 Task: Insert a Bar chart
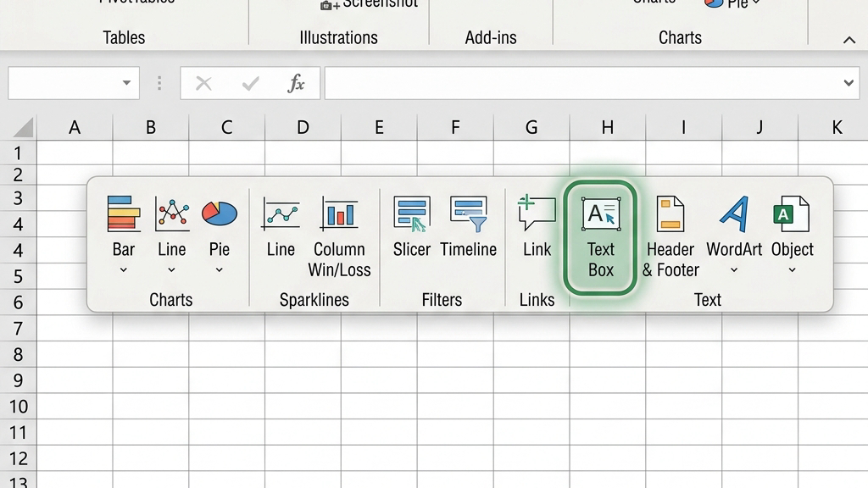(x=124, y=213)
